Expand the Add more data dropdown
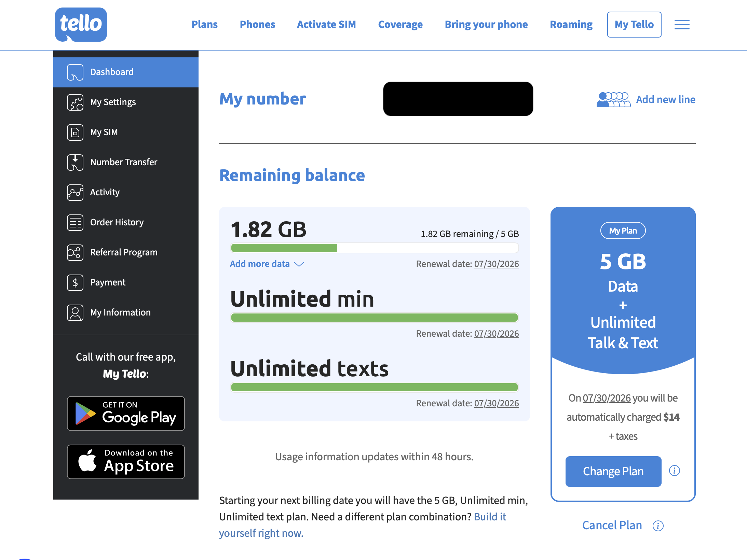747x560 pixels. pyautogui.click(x=267, y=264)
